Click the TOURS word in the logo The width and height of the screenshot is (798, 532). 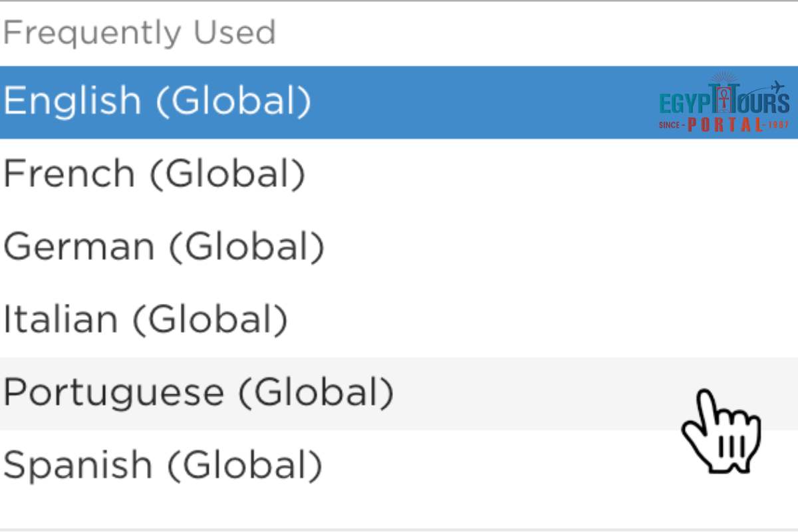(761, 104)
